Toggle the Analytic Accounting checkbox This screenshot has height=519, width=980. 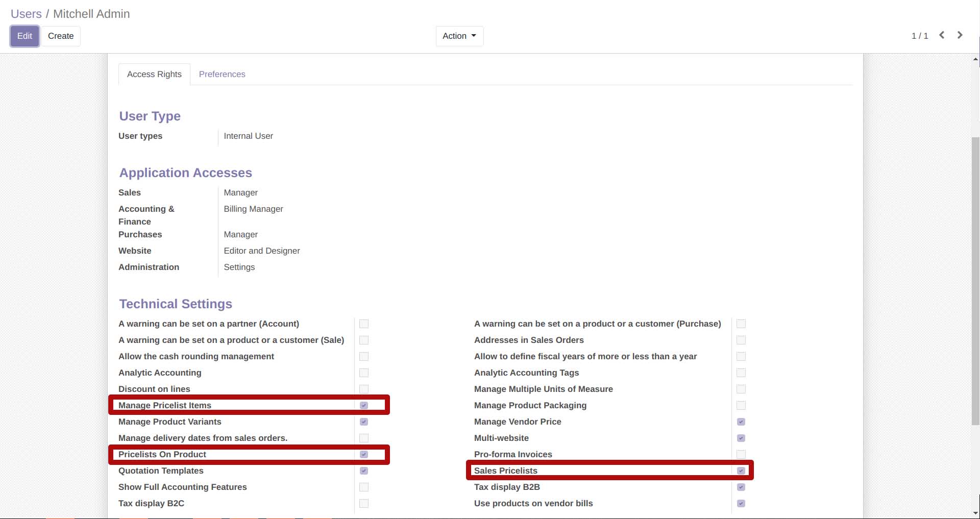364,373
